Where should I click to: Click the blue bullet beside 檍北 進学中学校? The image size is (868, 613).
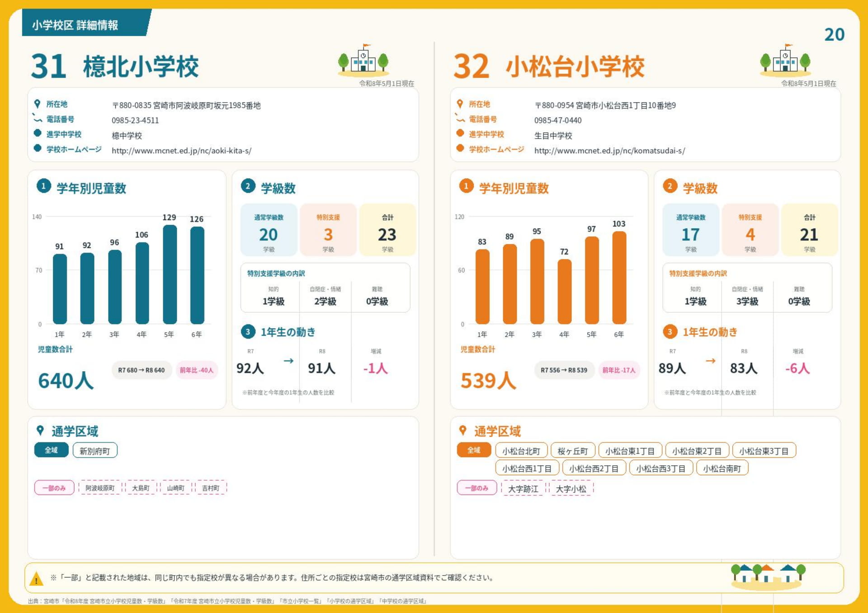click(38, 133)
